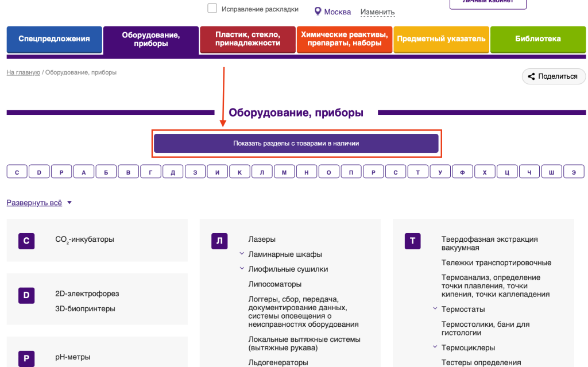This screenshot has width=588, height=367.
Task: Click purple Т section badge in right column
Action: 412,241
